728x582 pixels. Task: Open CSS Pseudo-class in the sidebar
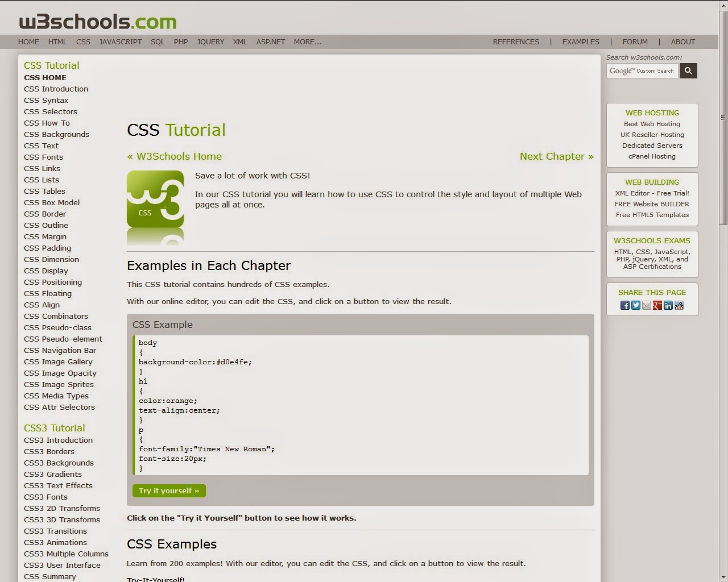pyautogui.click(x=57, y=327)
